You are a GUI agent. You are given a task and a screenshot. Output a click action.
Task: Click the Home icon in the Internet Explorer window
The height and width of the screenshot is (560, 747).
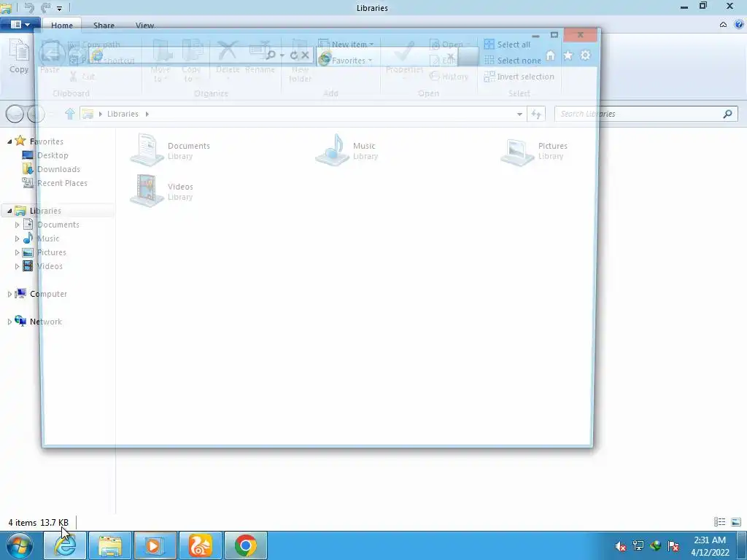click(x=550, y=55)
